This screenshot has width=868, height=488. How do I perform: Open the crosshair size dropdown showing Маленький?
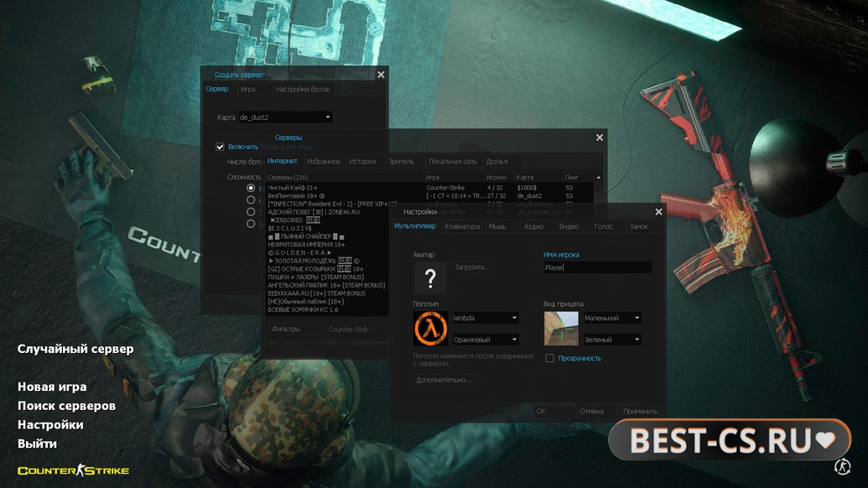click(x=611, y=318)
